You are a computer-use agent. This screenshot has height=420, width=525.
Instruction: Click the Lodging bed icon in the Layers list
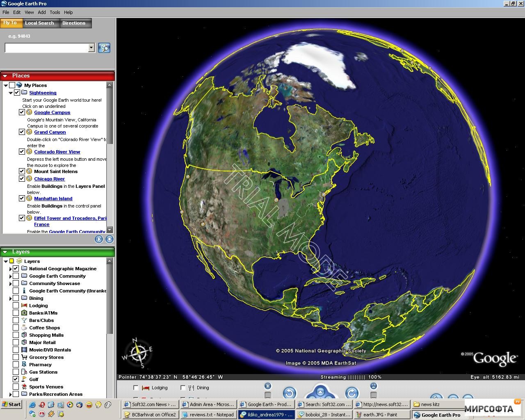coord(24,306)
